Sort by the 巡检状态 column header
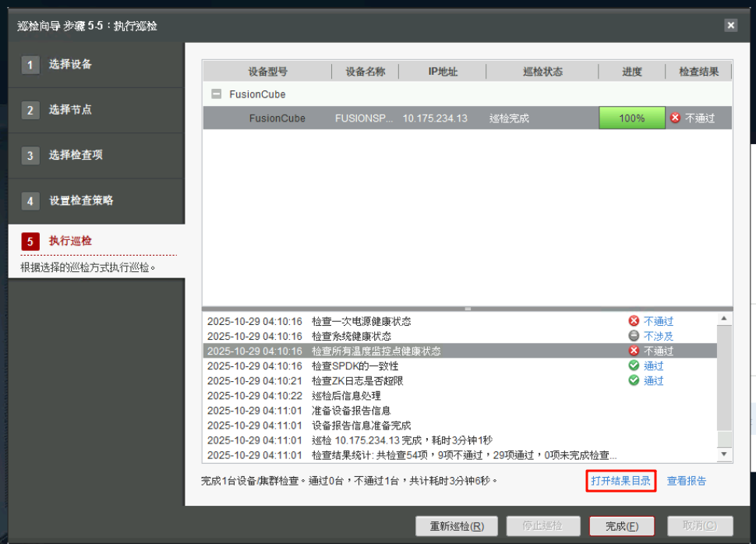 coord(542,72)
